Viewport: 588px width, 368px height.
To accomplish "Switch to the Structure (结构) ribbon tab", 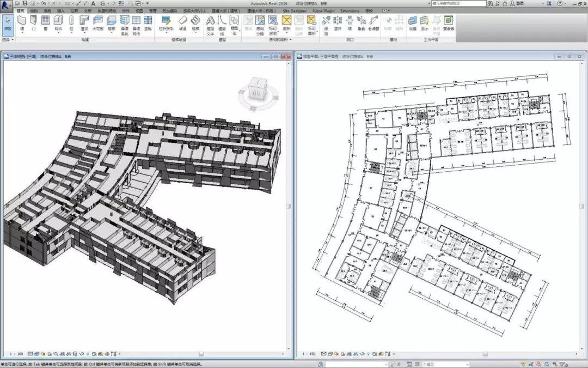I will [x=33, y=11].
